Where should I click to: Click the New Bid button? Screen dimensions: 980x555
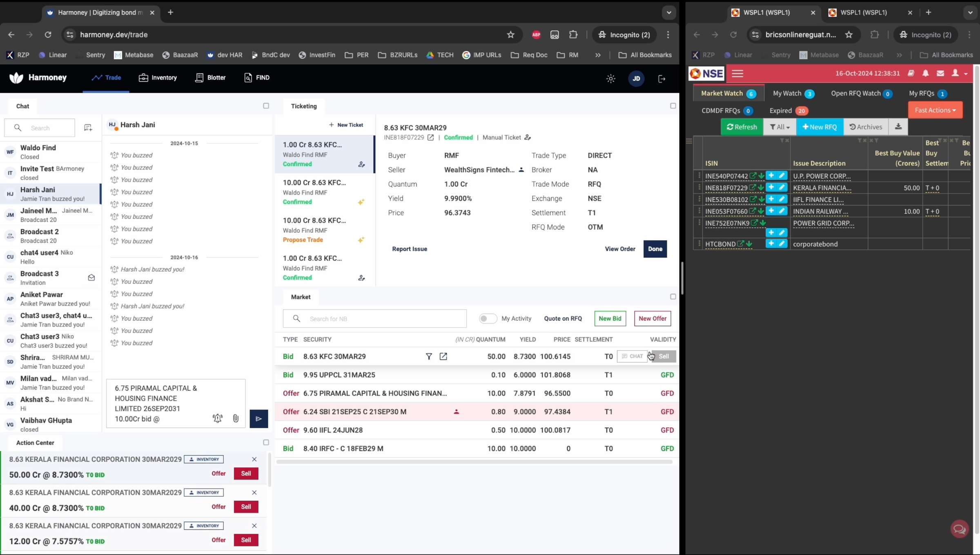point(610,318)
